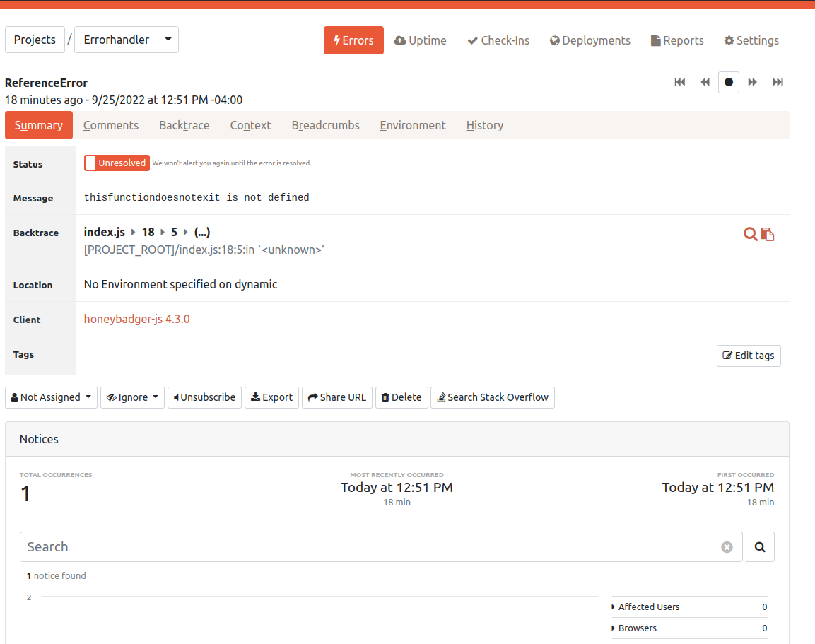815x644 pixels.
Task: Jump to the first notice arrow
Action: click(680, 82)
